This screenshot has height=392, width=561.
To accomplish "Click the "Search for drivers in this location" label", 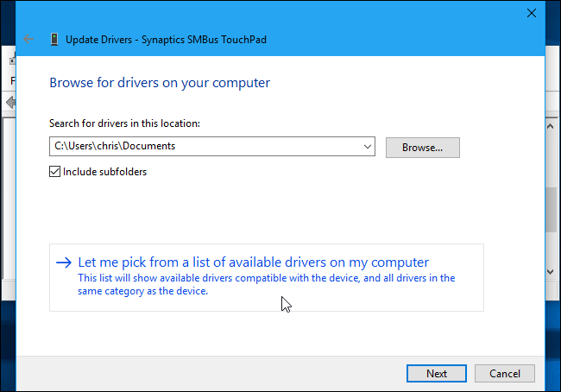I will 125,124.
